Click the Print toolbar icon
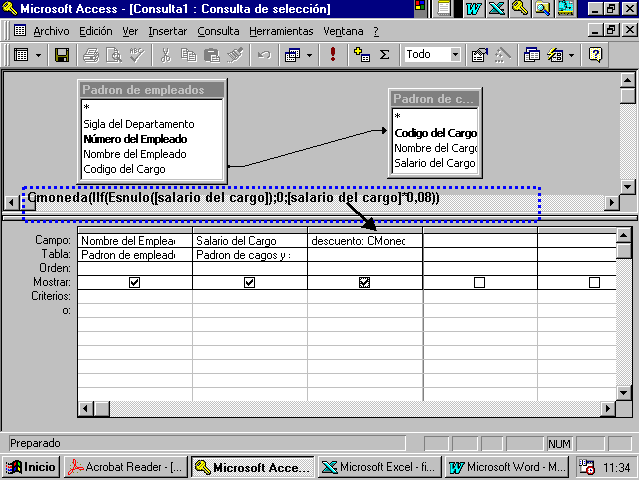Viewport: 639px width, 480px height. point(91,55)
